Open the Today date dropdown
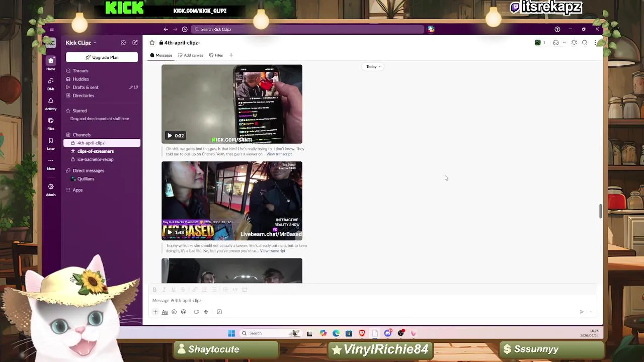The height and width of the screenshot is (362, 644). (x=373, y=66)
